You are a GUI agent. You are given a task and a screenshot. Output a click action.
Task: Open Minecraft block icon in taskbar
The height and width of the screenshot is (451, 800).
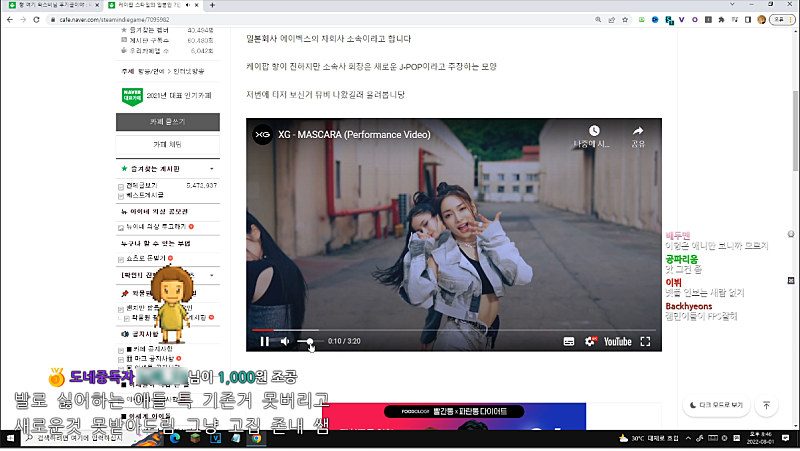click(195, 438)
